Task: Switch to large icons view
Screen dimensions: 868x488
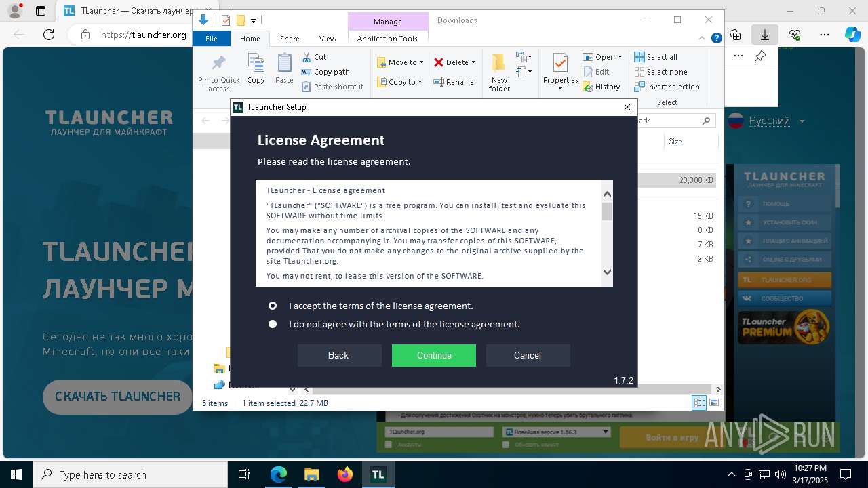Action: pyautogui.click(x=713, y=403)
